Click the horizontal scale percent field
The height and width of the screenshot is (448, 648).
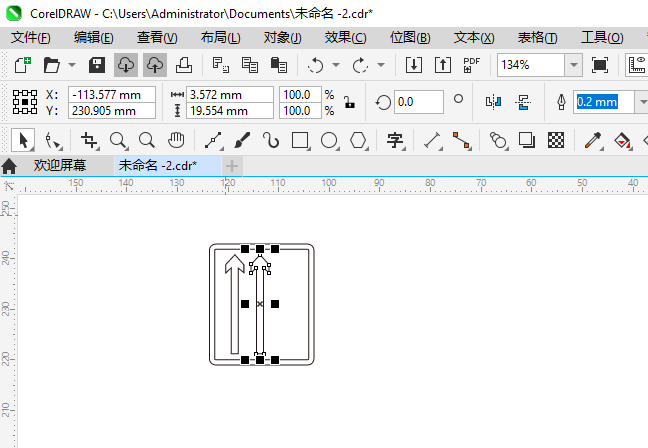[x=300, y=95]
